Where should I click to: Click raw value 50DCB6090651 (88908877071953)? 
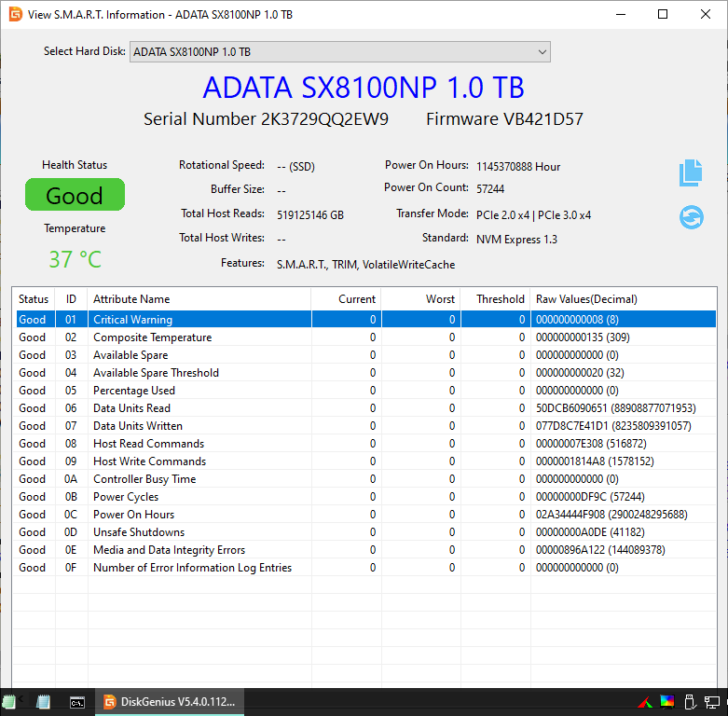click(615, 408)
